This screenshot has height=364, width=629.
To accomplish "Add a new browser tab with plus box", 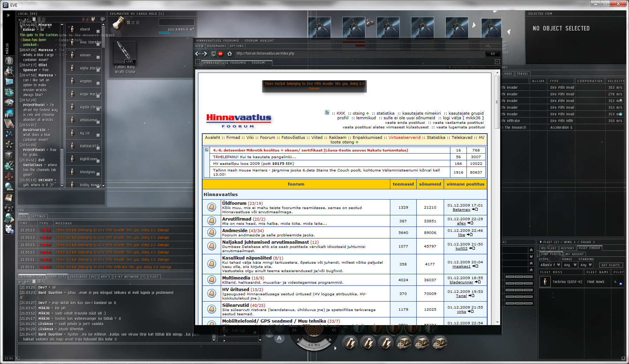I will tap(497, 62).
